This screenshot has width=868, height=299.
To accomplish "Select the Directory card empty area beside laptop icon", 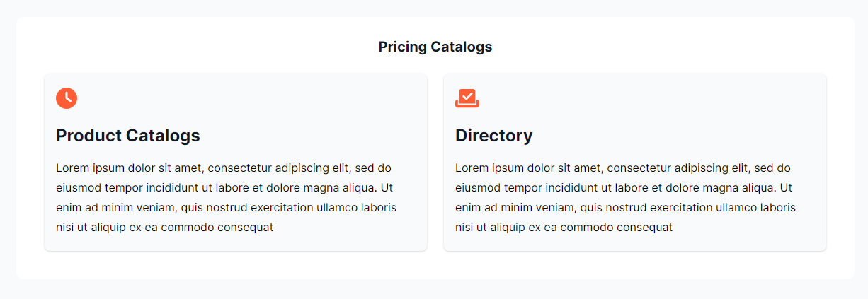I will 651,98.
